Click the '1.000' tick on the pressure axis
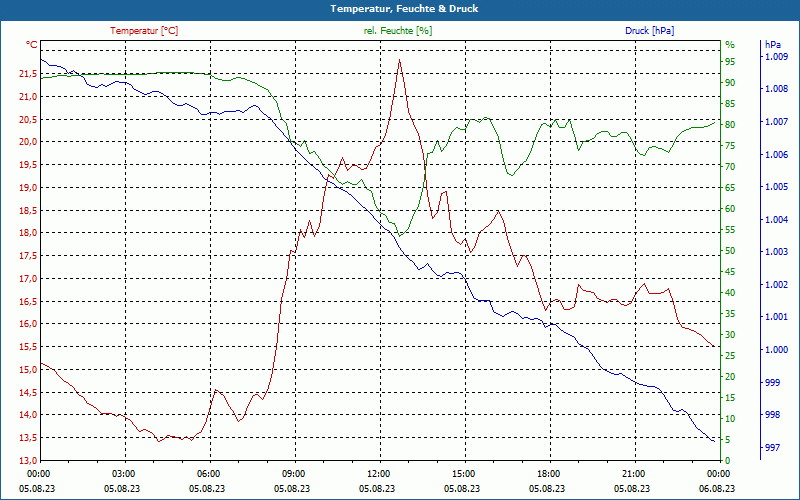 777,349
